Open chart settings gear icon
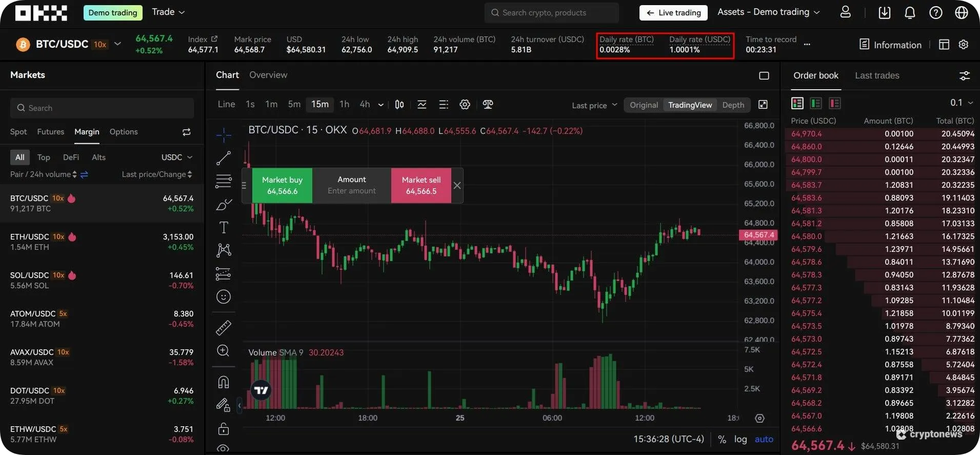This screenshot has width=980, height=455. (x=465, y=105)
